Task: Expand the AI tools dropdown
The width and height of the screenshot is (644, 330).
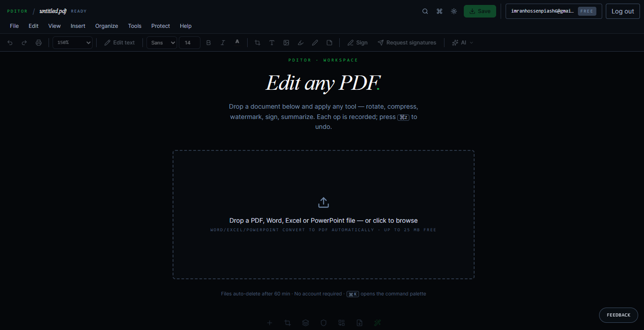Action: (x=462, y=43)
